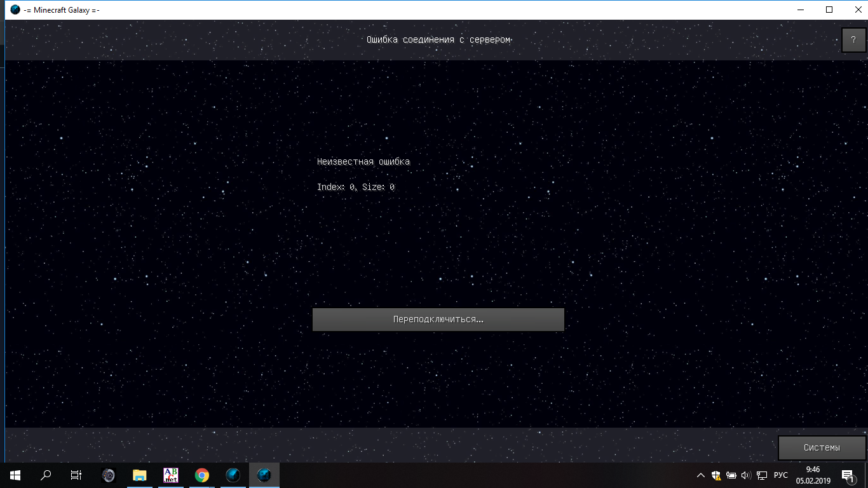Show hidden system tray icons
The width and height of the screenshot is (868, 488).
[x=701, y=475]
